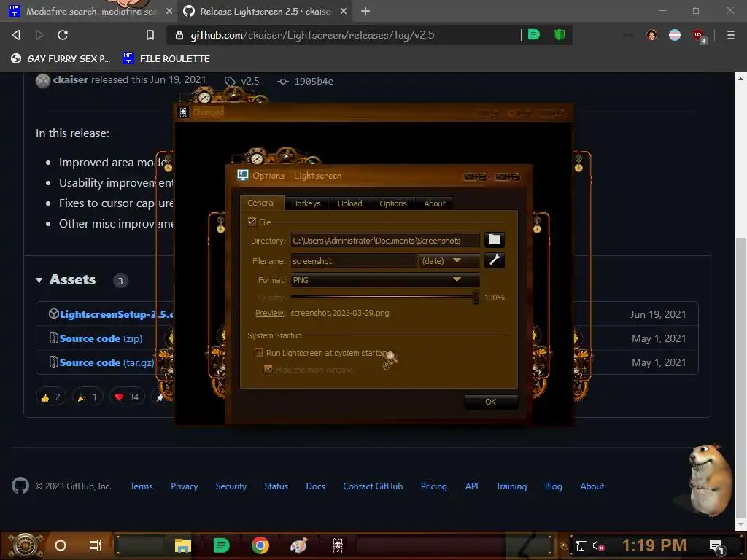Open Contact GitHub footer link
This screenshot has width=747, height=560.
[373, 486]
